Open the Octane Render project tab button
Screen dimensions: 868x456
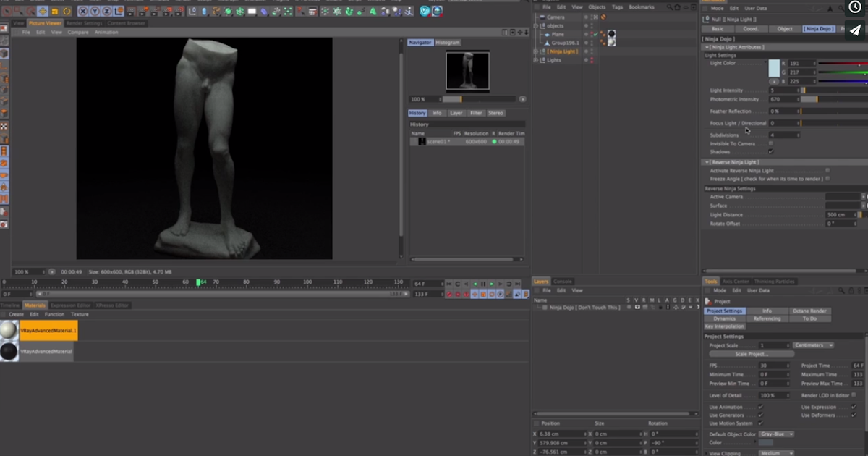coord(809,311)
